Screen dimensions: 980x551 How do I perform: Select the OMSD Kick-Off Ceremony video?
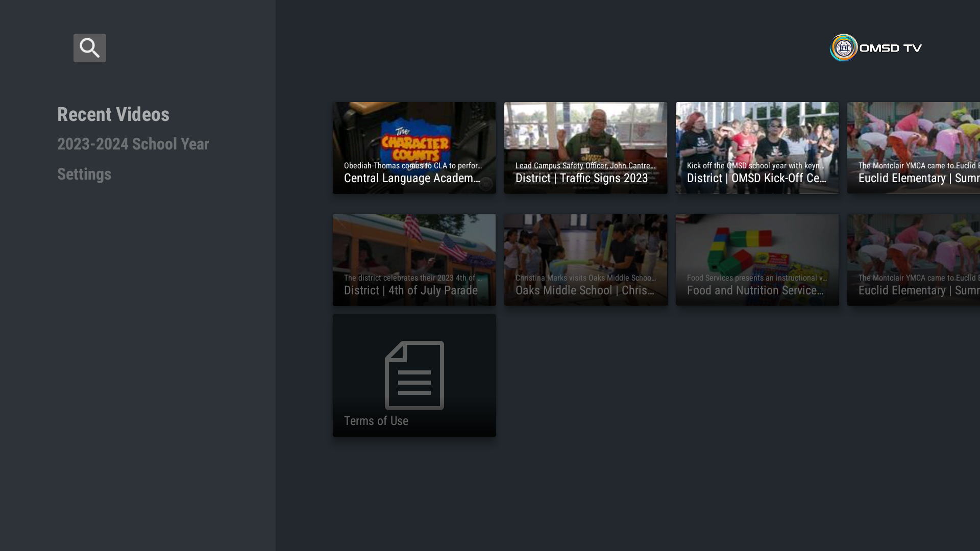(x=757, y=147)
